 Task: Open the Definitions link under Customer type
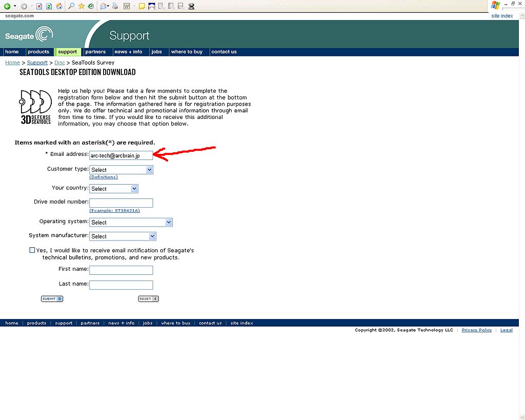(x=104, y=177)
